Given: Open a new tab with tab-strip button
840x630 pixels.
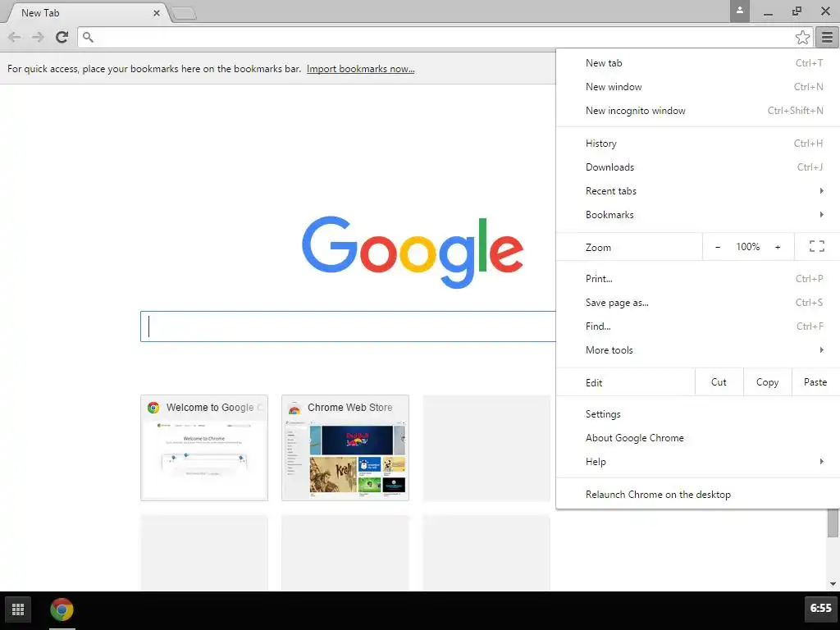Looking at the screenshot, I should click(x=185, y=14).
